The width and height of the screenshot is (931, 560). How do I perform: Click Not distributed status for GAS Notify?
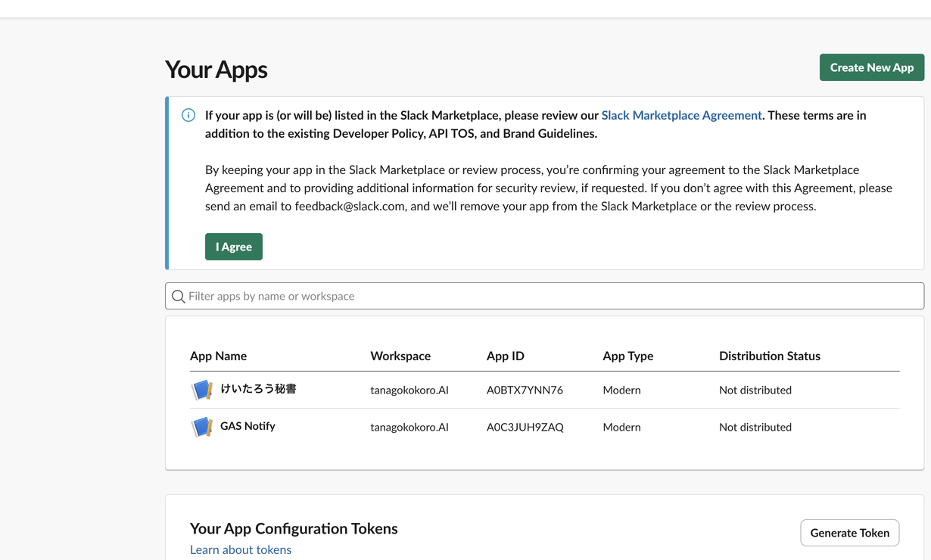(755, 427)
